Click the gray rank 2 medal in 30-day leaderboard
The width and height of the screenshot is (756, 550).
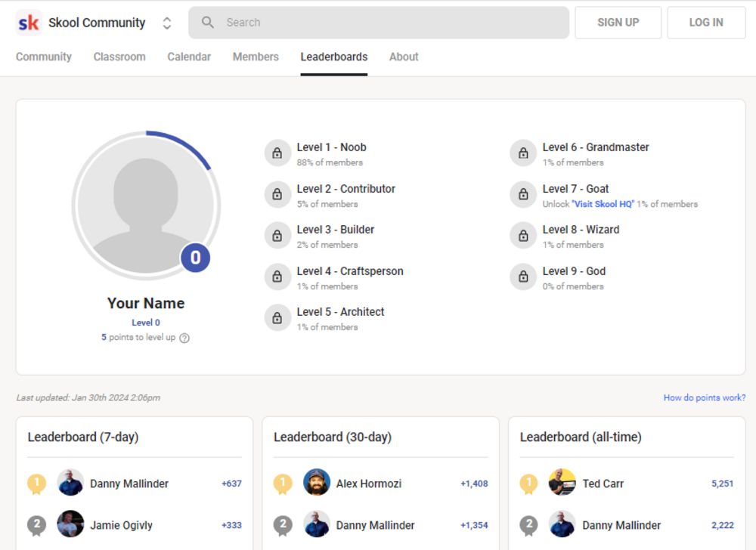[283, 525]
